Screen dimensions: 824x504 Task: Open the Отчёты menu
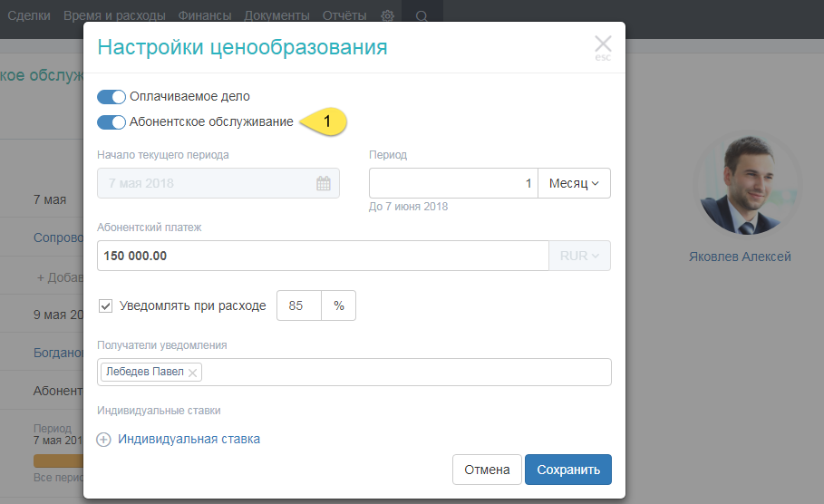[344, 16]
